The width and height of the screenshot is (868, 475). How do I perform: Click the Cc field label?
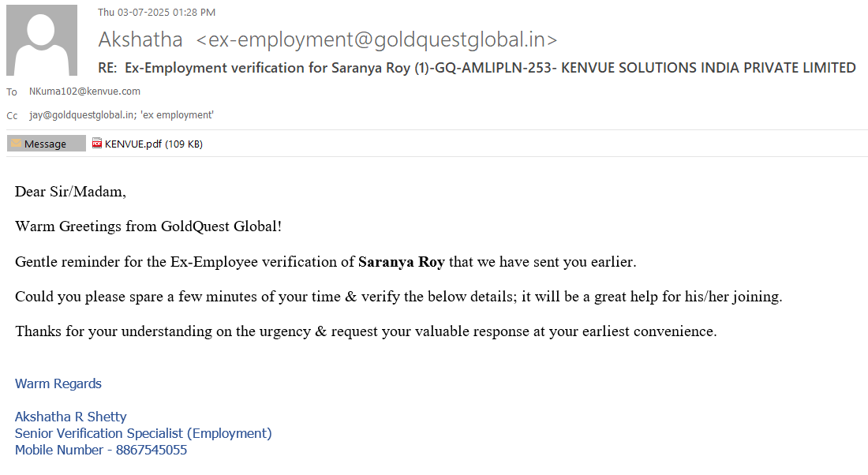tap(12, 116)
